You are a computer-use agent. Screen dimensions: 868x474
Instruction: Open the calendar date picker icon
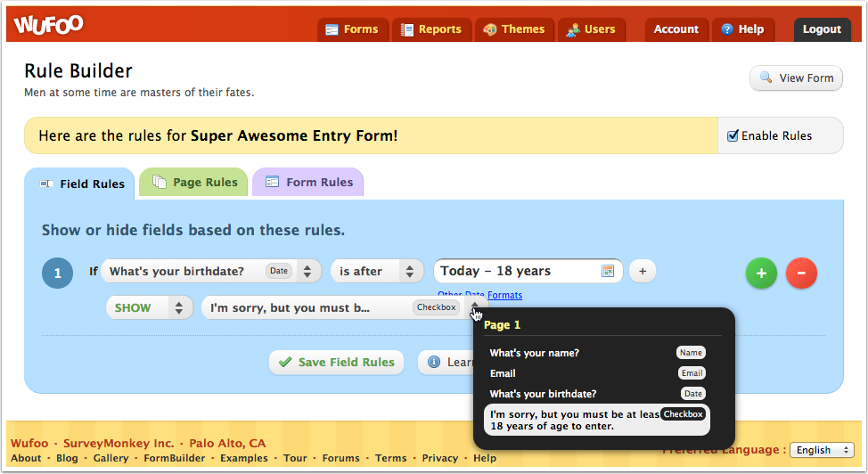point(608,271)
